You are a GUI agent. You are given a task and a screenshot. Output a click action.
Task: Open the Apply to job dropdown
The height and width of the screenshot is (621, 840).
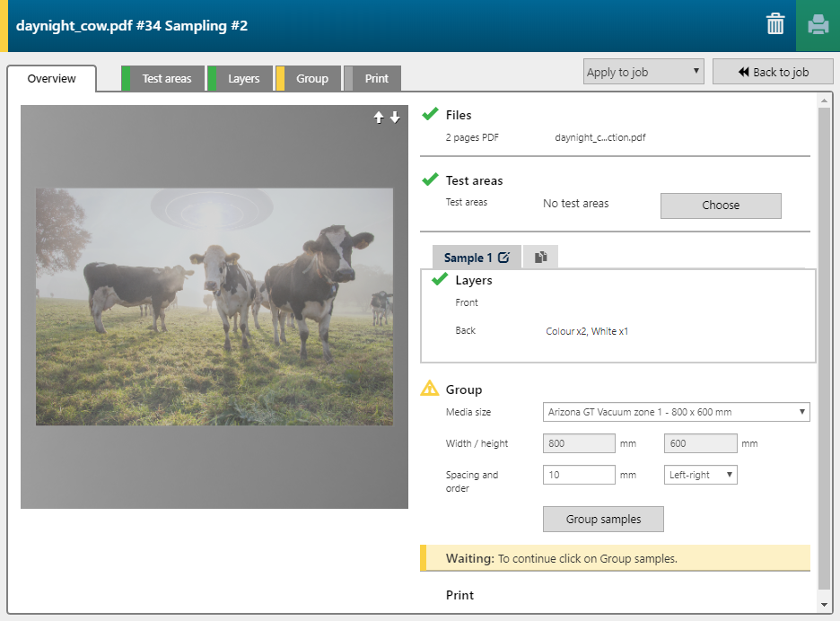click(x=643, y=72)
